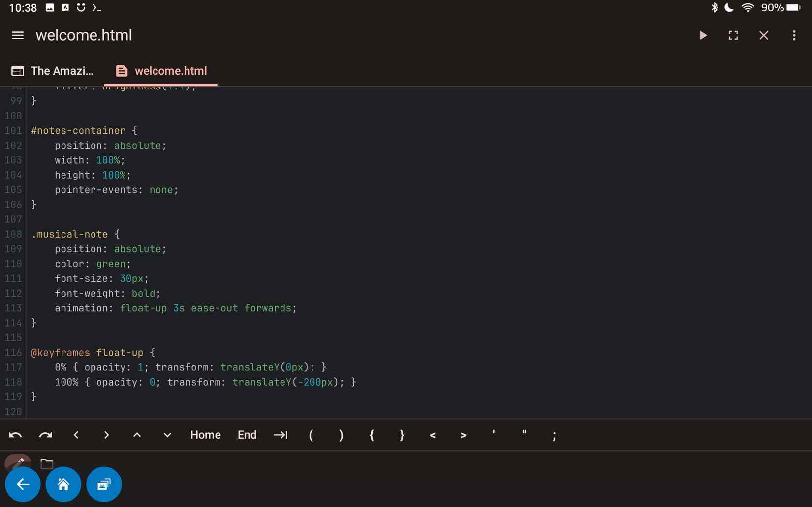Switch to The Amazi... tab
812x507 pixels.
pos(52,71)
